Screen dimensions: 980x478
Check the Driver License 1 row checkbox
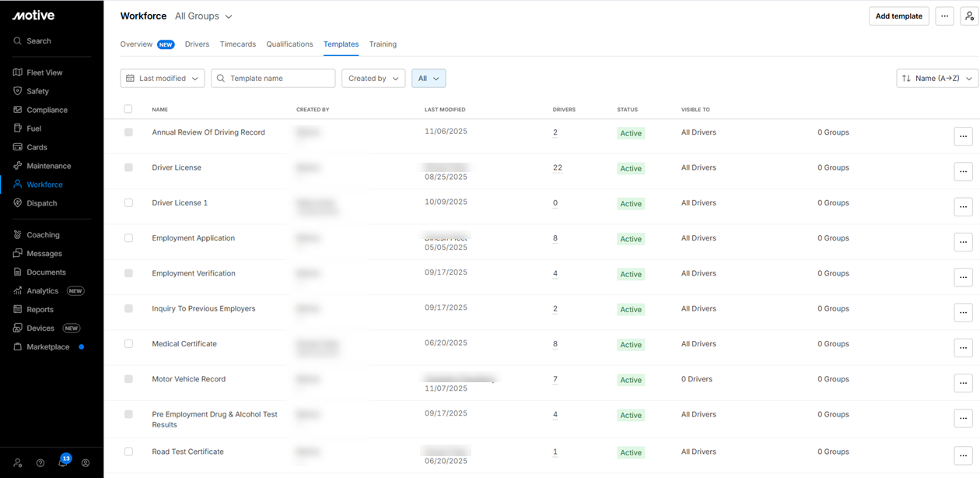(x=128, y=203)
